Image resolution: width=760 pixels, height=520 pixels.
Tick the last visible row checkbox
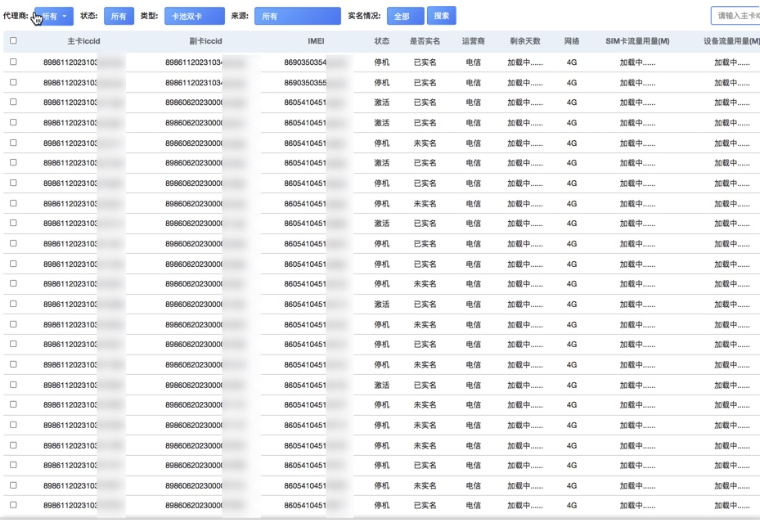[13, 506]
